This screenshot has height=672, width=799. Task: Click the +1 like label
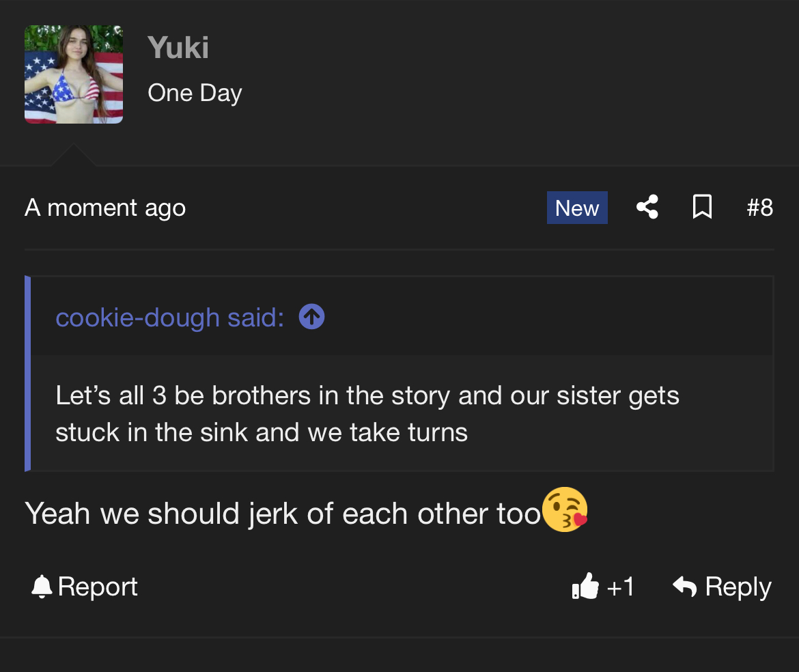click(620, 587)
